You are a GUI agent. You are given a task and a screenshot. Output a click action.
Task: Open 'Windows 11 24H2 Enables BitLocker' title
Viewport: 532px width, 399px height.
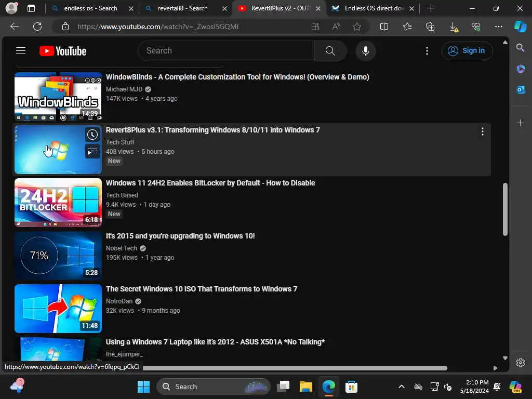point(210,183)
